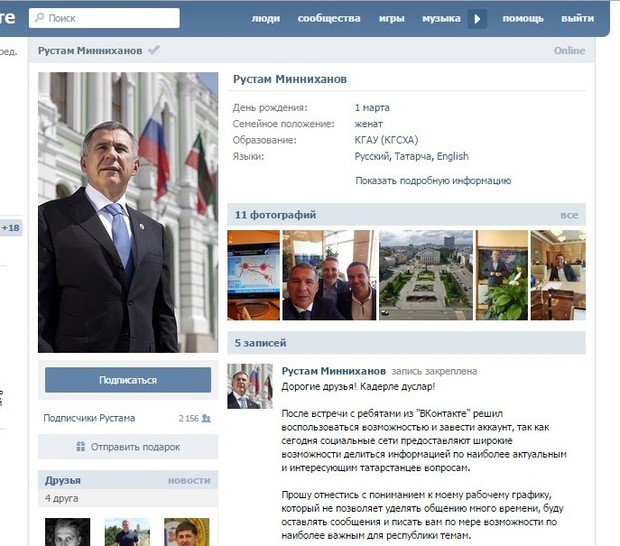This screenshot has height=546, width=620.
Task: Click the gift icon on Отправить подарок
Action: [81, 447]
